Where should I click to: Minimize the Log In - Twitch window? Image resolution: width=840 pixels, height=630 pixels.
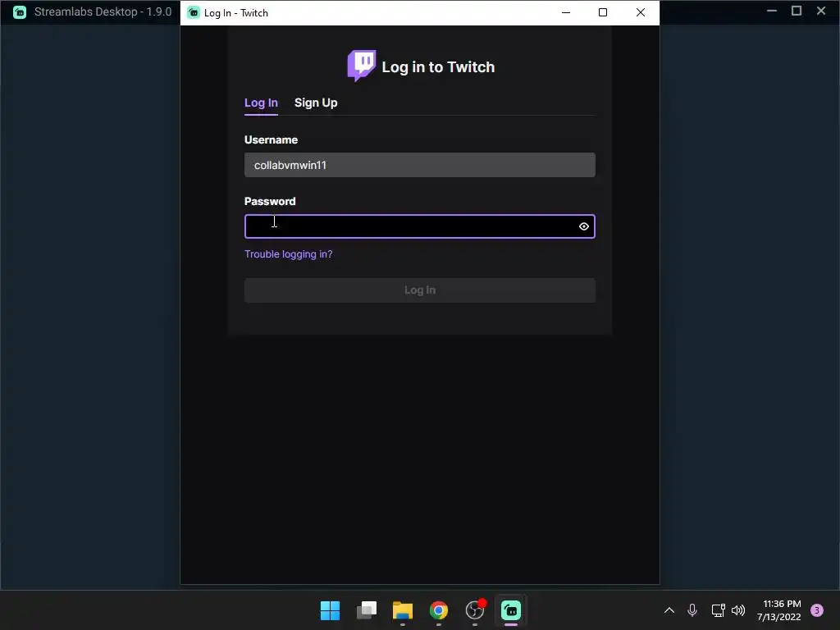(566, 12)
